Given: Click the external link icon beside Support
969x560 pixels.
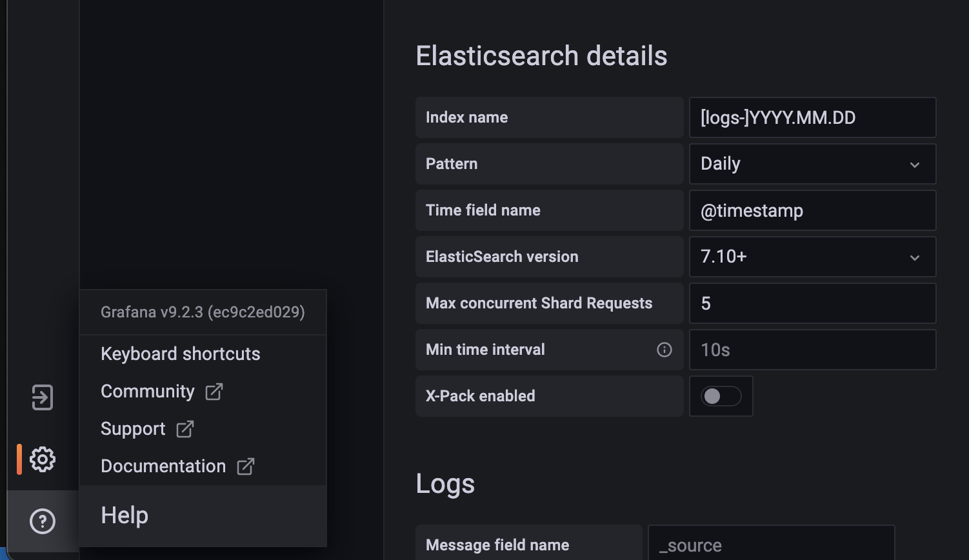Looking at the screenshot, I should click(x=185, y=429).
